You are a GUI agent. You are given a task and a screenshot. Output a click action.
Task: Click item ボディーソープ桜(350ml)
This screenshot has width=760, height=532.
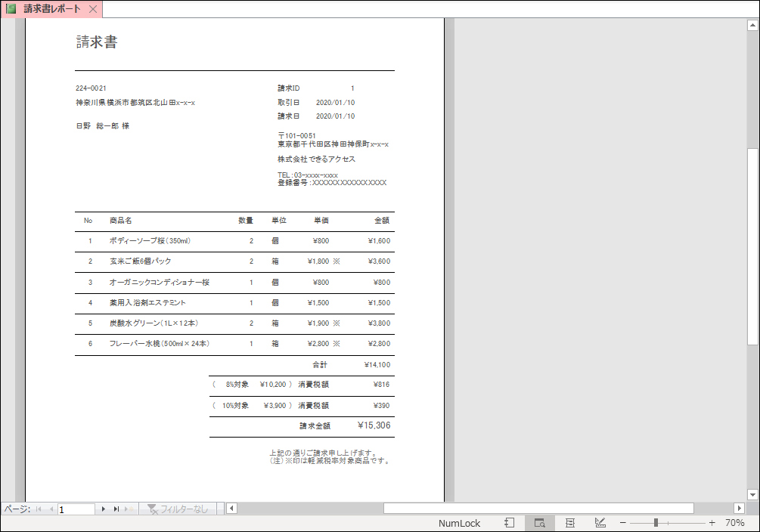150,241
